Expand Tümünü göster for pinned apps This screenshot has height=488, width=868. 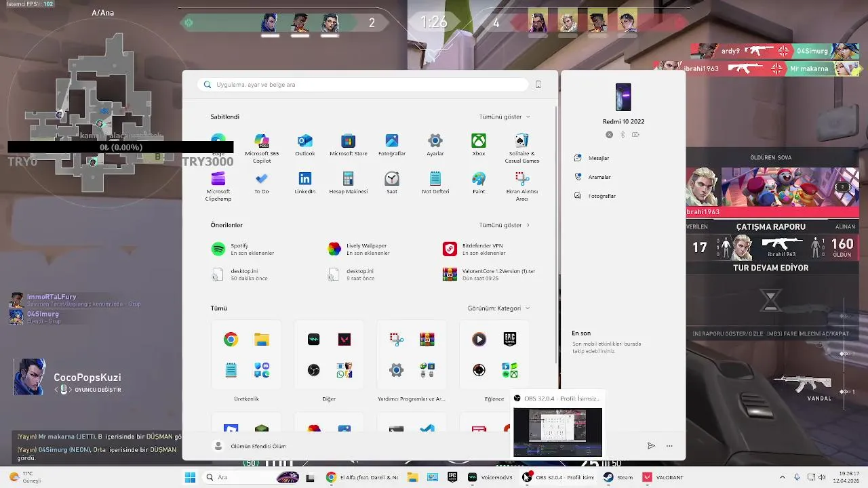[505, 117]
